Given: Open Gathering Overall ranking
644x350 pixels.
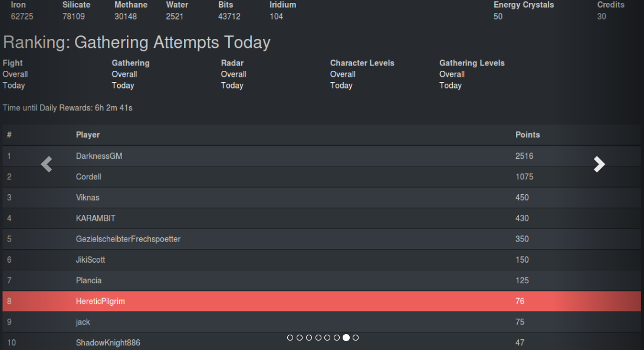Looking at the screenshot, I should tap(124, 74).
